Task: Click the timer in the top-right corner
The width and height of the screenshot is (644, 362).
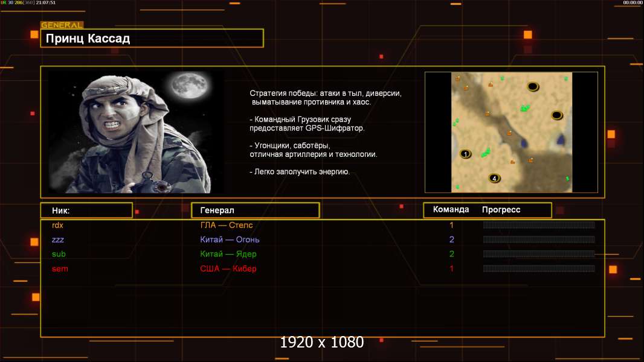Action: pyautogui.click(x=631, y=2)
